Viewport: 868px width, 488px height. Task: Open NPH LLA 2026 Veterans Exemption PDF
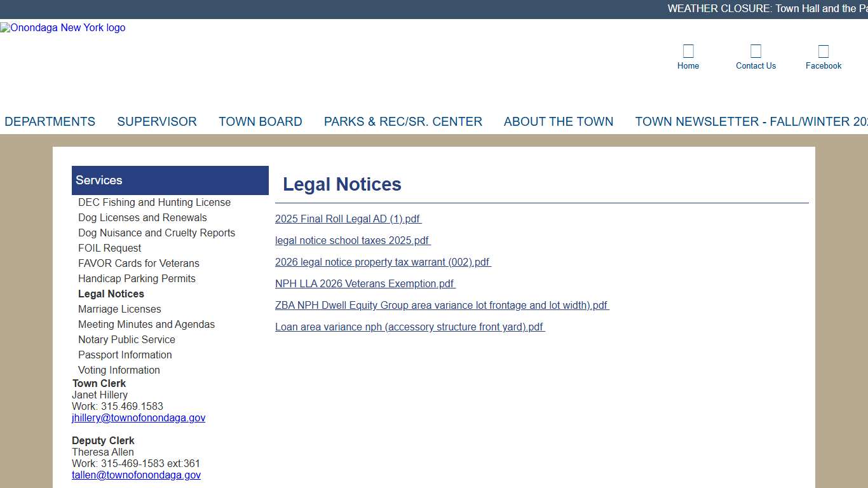click(x=364, y=283)
